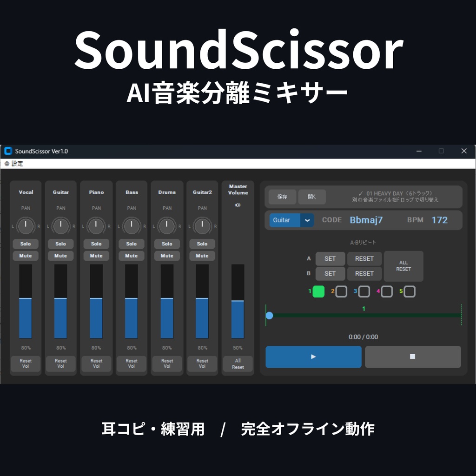The width and height of the screenshot is (476, 476).
Task: Click the Master Volume fader
Action: (x=238, y=301)
